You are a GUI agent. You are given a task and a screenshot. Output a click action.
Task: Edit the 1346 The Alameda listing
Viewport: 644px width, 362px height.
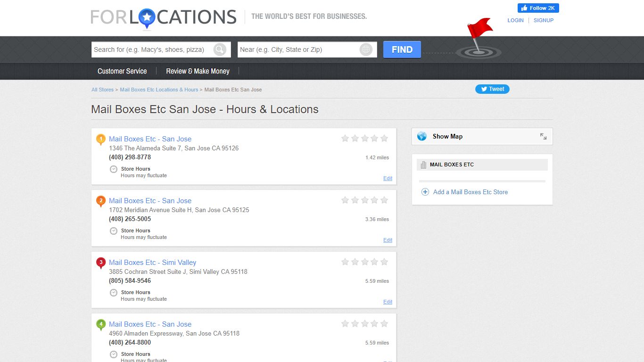[x=388, y=178]
